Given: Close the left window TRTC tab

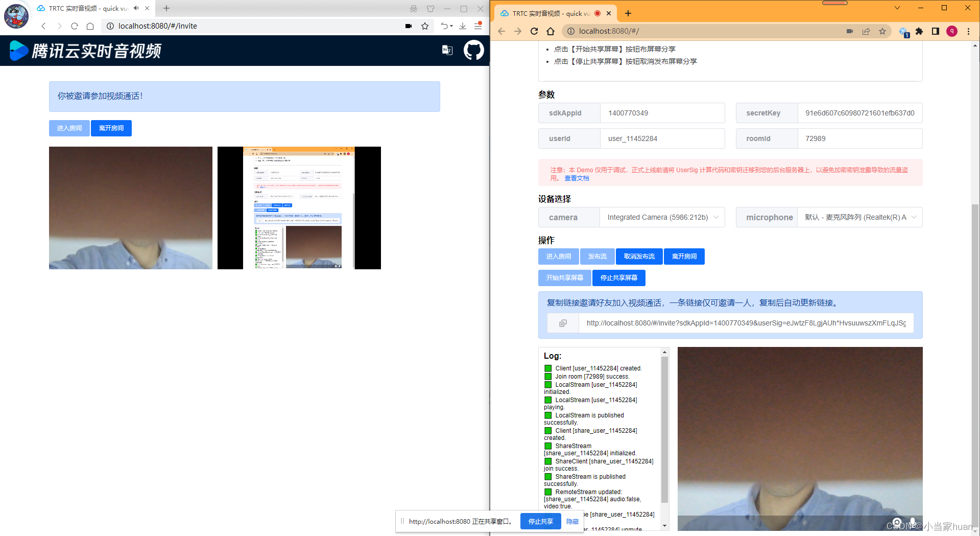Looking at the screenshot, I should point(147,8).
